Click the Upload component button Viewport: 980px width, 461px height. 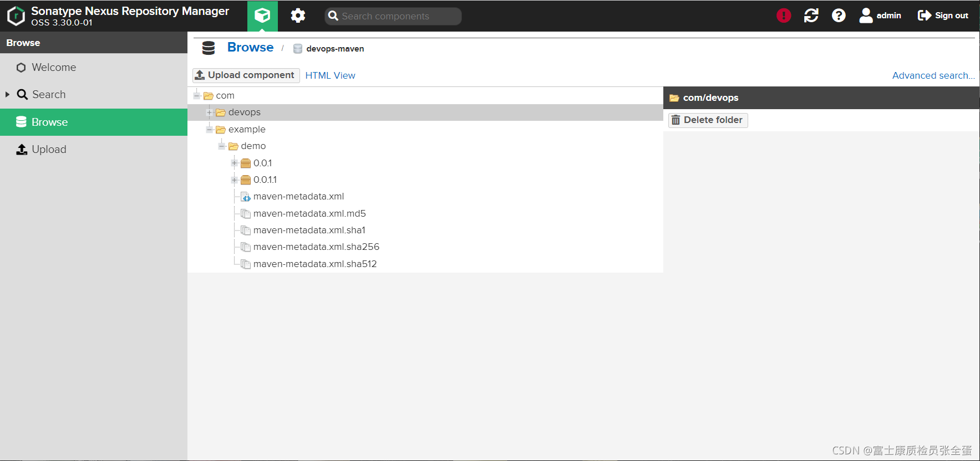[246, 75]
